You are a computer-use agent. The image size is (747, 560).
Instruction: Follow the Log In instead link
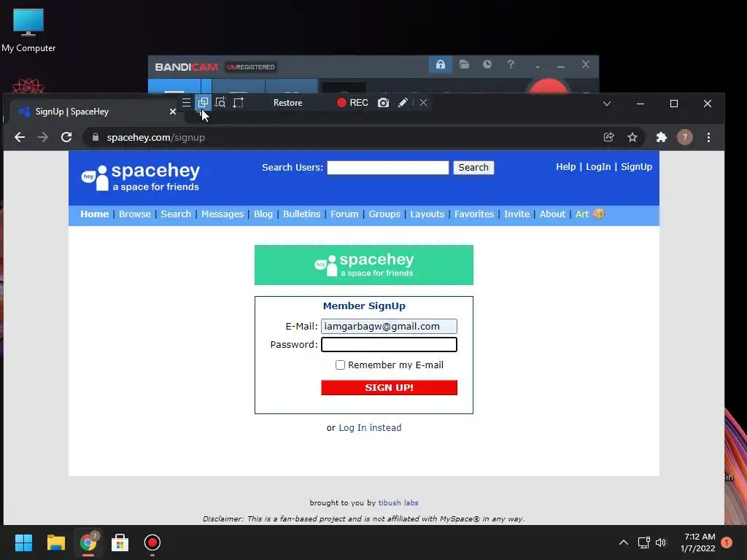370,427
